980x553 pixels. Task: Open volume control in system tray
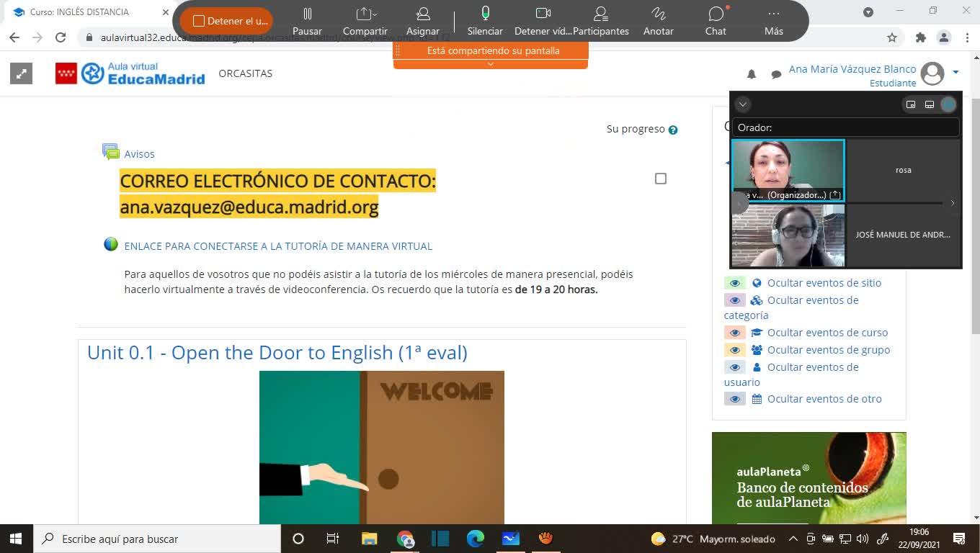click(x=863, y=539)
